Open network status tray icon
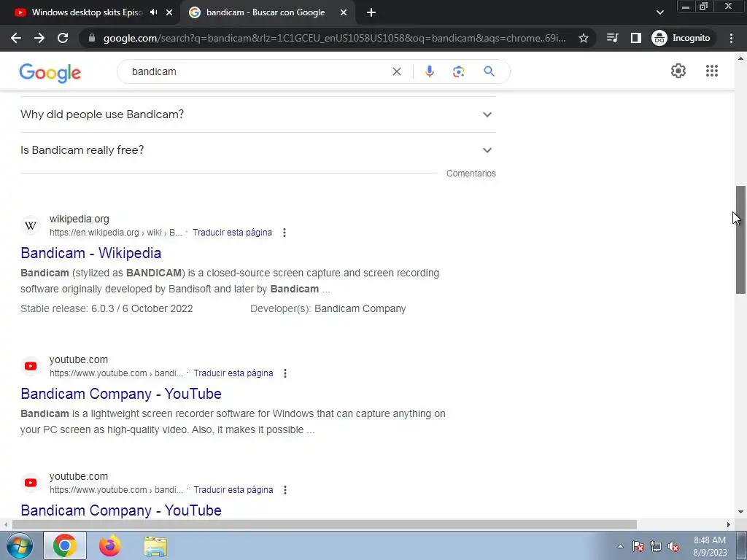 click(656, 547)
